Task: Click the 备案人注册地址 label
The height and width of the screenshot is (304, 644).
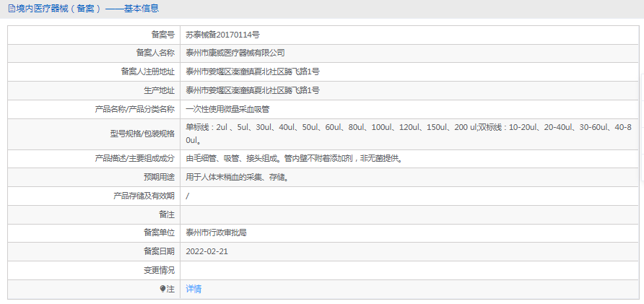Action: (x=147, y=71)
